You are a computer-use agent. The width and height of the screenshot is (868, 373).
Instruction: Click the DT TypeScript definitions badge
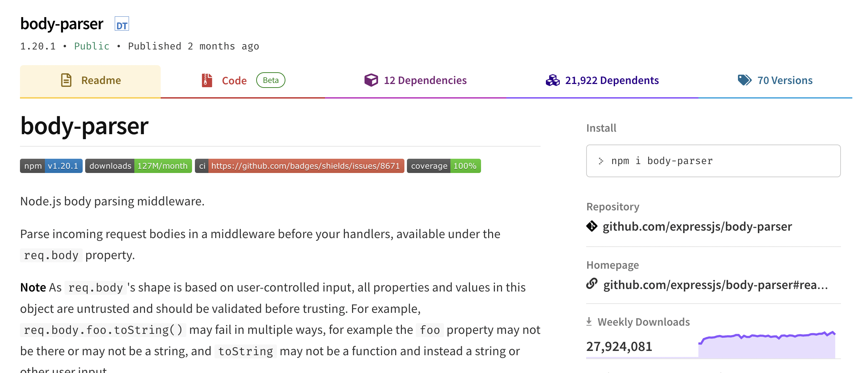coord(122,24)
